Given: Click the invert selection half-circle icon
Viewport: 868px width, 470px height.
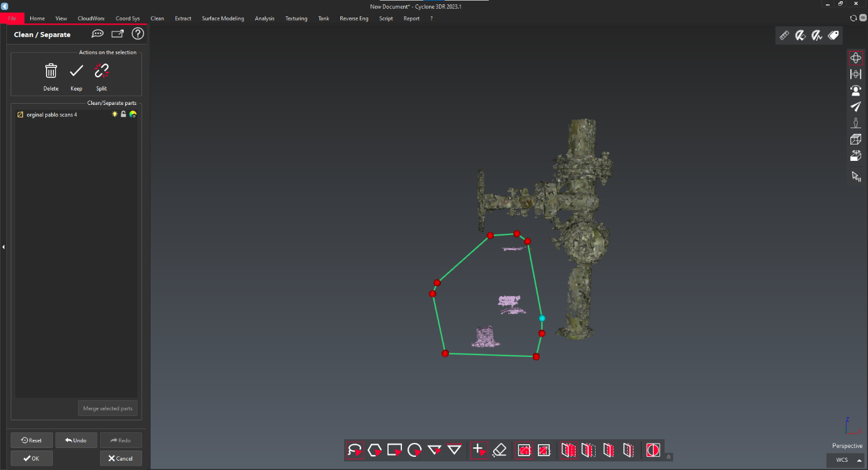Looking at the screenshot, I should (x=653, y=450).
